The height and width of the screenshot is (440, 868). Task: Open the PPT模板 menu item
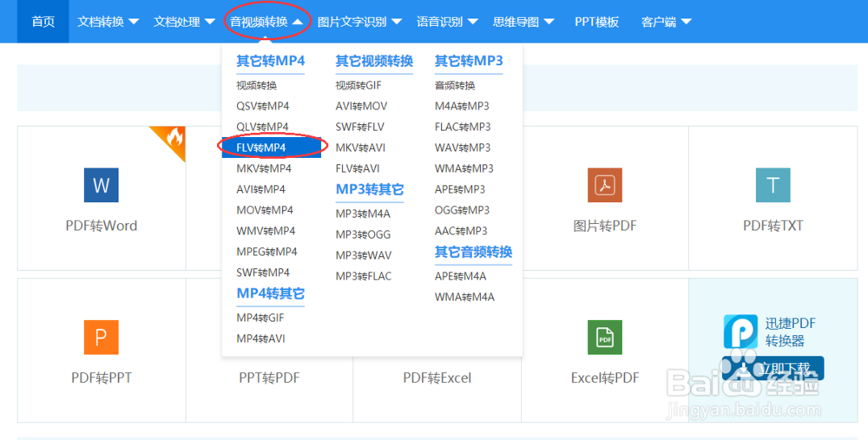point(597,23)
